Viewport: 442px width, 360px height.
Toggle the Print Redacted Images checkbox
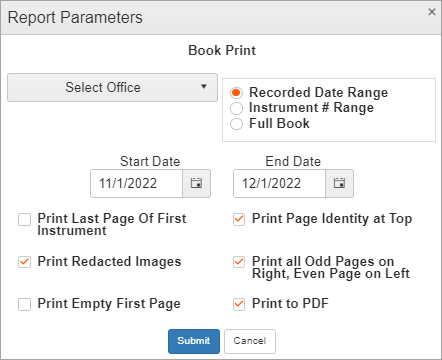pyautogui.click(x=24, y=262)
